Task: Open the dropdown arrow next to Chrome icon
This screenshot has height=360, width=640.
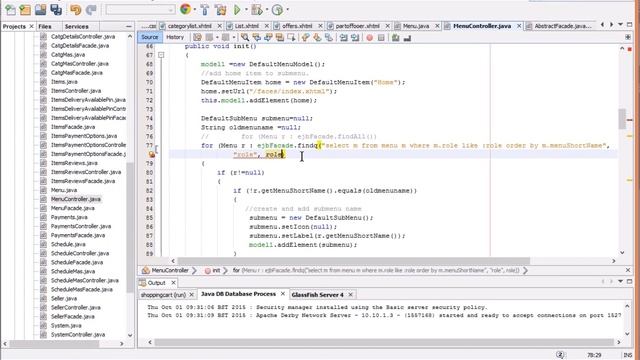Action: [x=195, y=9]
